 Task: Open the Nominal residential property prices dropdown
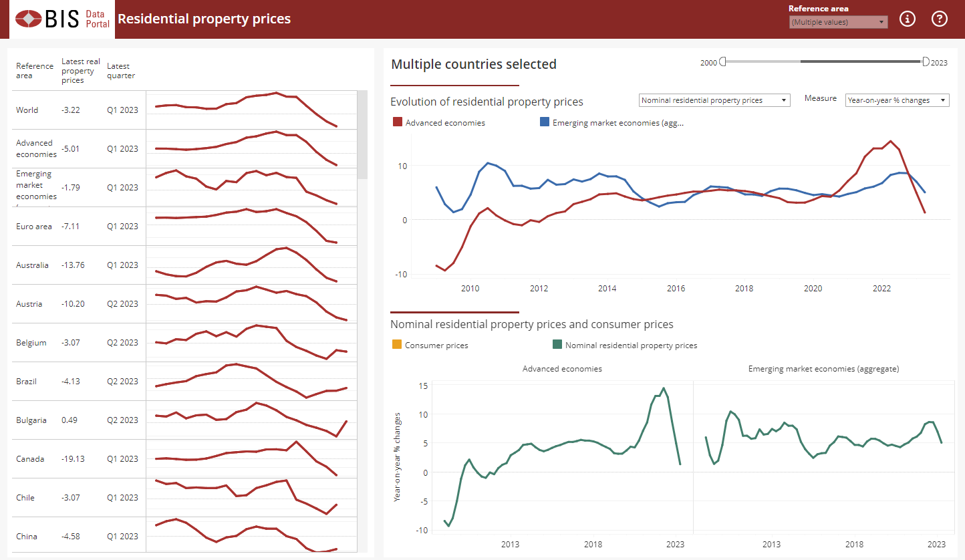(714, 100)
